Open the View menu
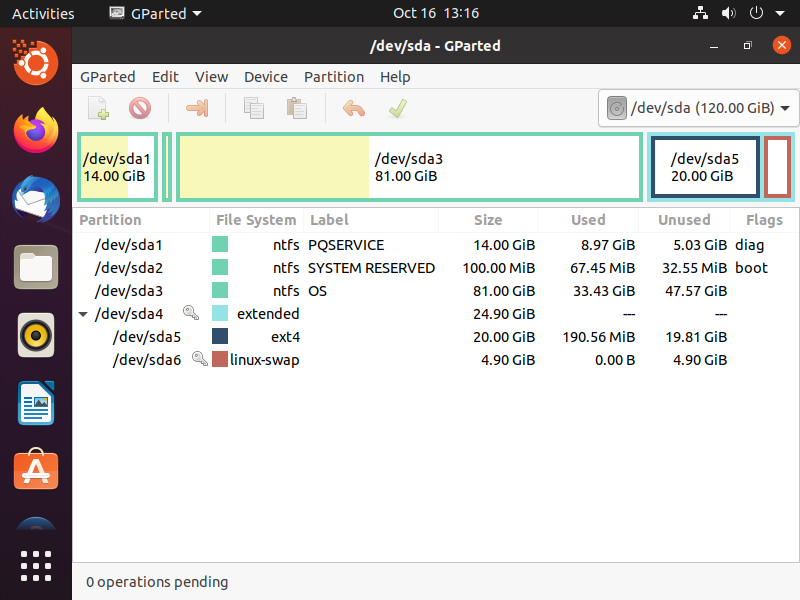 211,77
